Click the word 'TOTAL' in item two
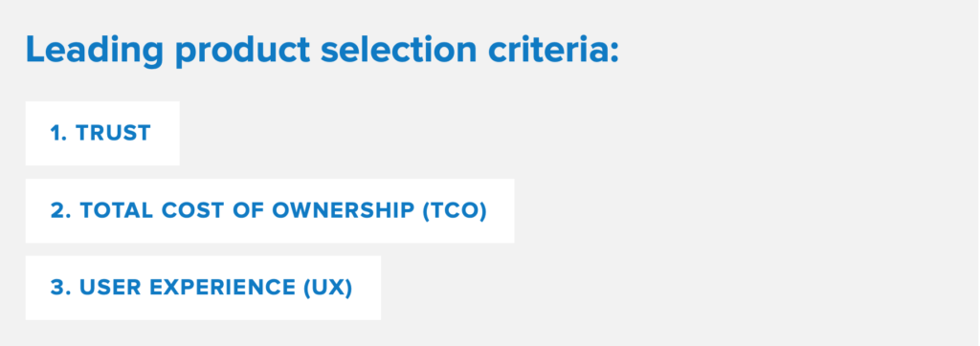Screen dimensions: 980x346 click(116, 210)
